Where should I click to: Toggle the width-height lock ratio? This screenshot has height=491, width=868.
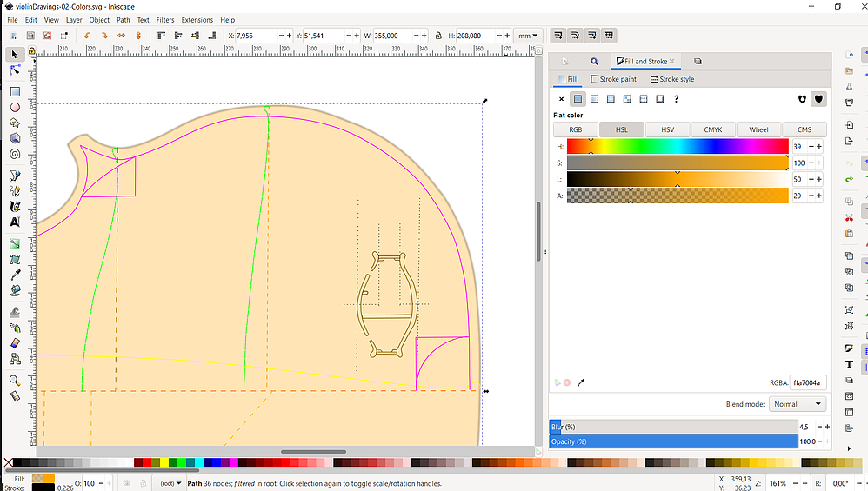[437, 36]
